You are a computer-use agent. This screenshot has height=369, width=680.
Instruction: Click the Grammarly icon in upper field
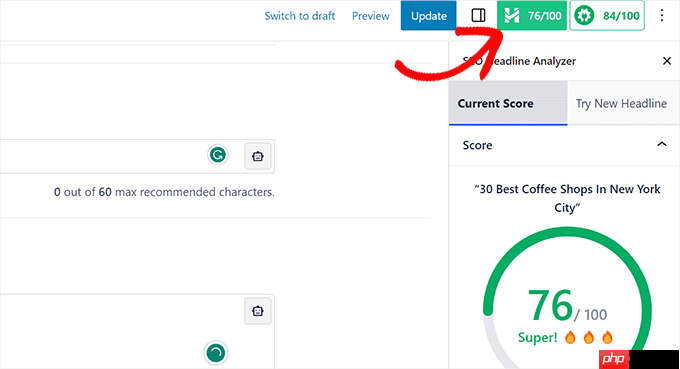(218, 155)
